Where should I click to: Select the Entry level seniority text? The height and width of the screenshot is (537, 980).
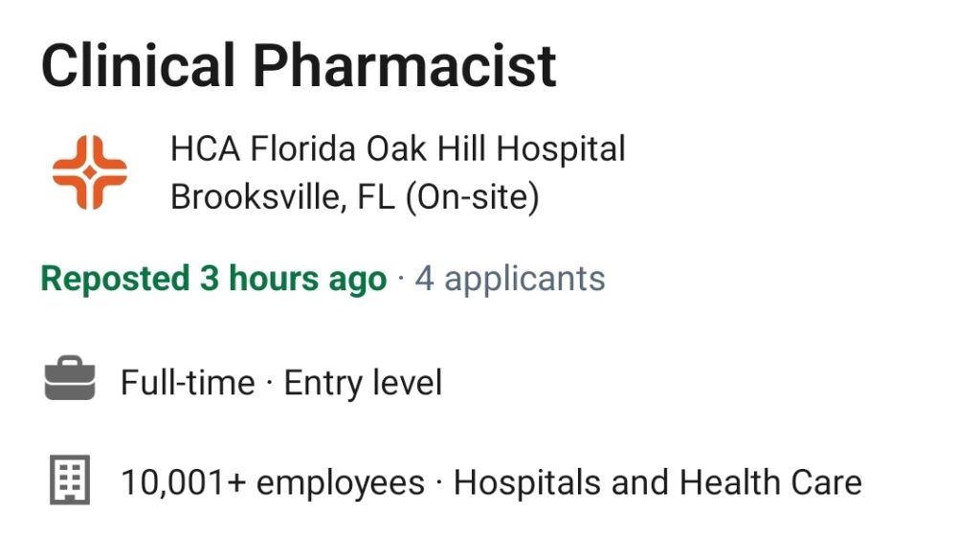(363, 383)
